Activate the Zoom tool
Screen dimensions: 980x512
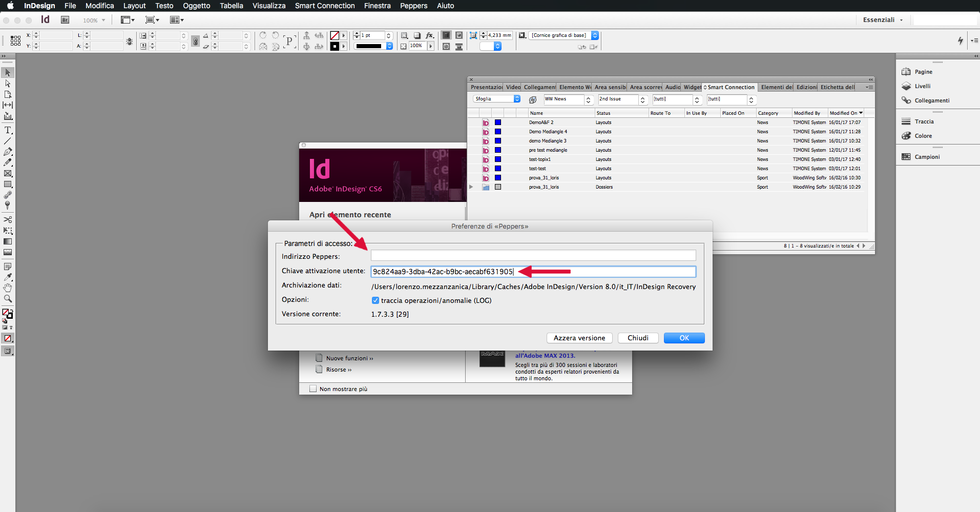point(8,298)
